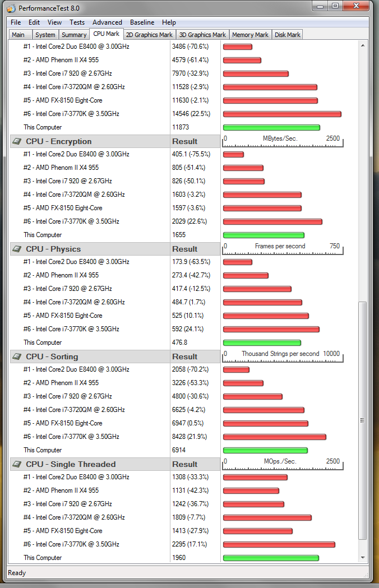Click the PerformanceTest app icon in title bar
The image size is (379, 588).
(x=11, y=8)
